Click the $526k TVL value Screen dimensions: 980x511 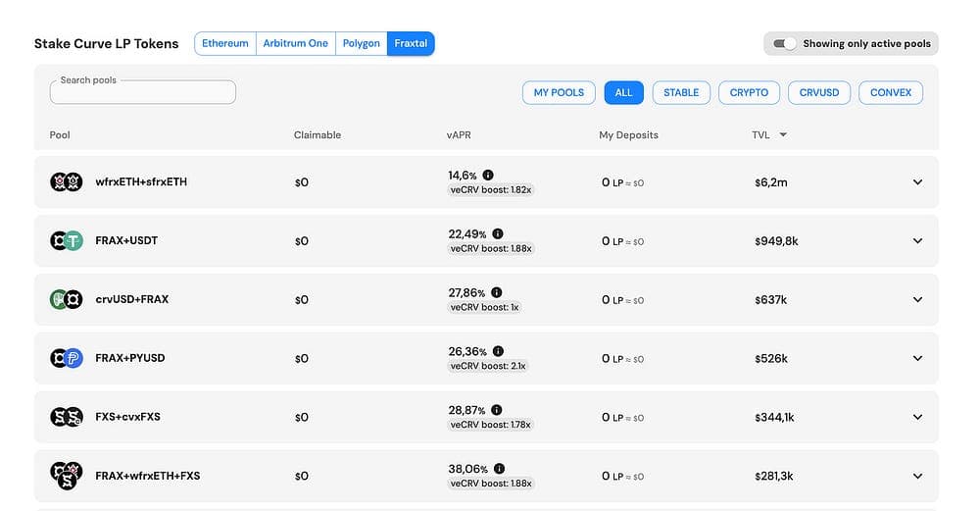(771, 359)
